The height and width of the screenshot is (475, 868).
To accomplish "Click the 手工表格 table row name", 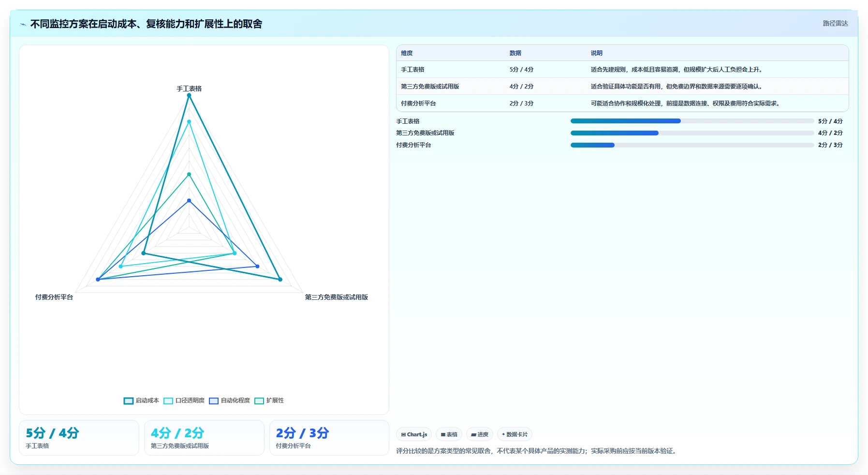I will tap(412, 70).
